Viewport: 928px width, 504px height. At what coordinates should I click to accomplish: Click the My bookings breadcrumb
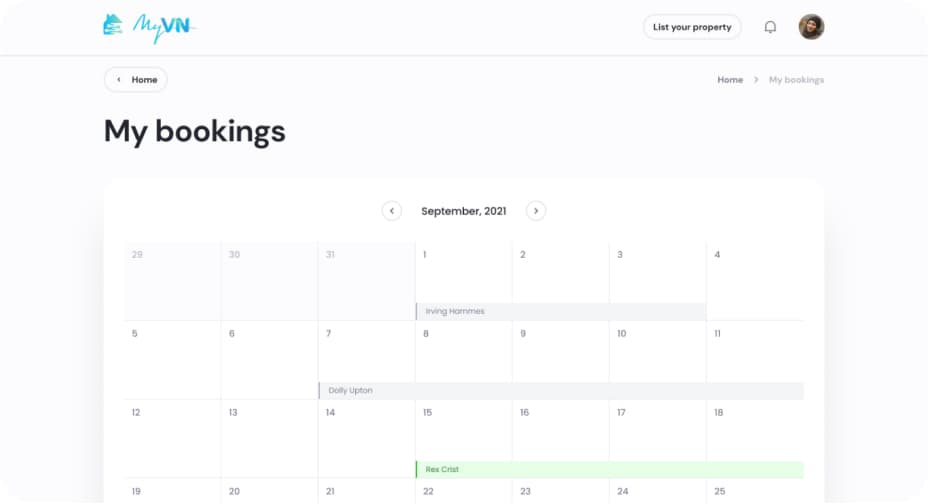(796, 80)
